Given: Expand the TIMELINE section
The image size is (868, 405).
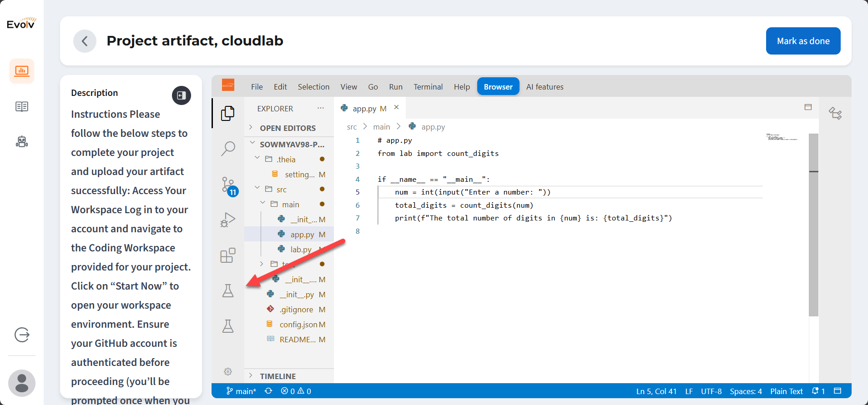Looking at the screenshot, I should (x=278, y=376).
